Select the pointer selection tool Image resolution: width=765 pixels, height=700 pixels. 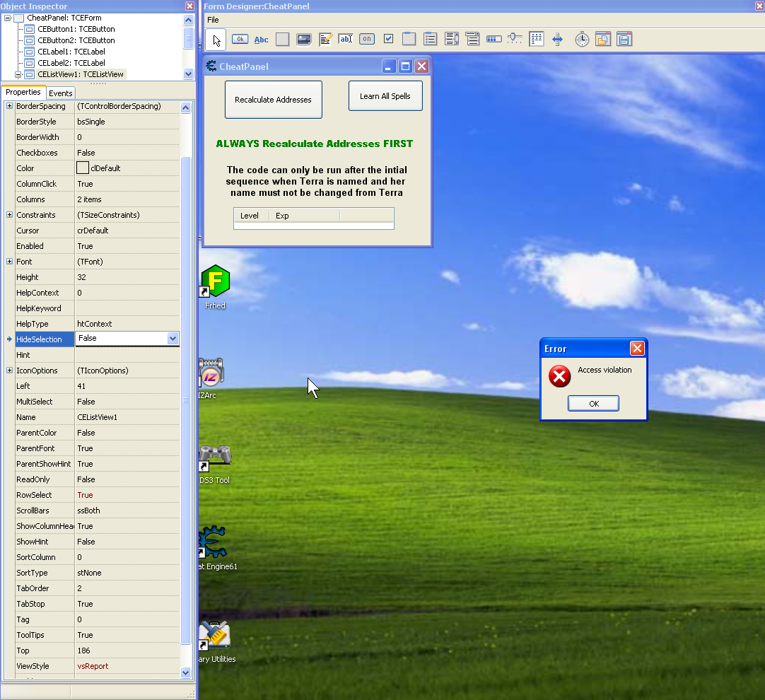click(216, 40)
